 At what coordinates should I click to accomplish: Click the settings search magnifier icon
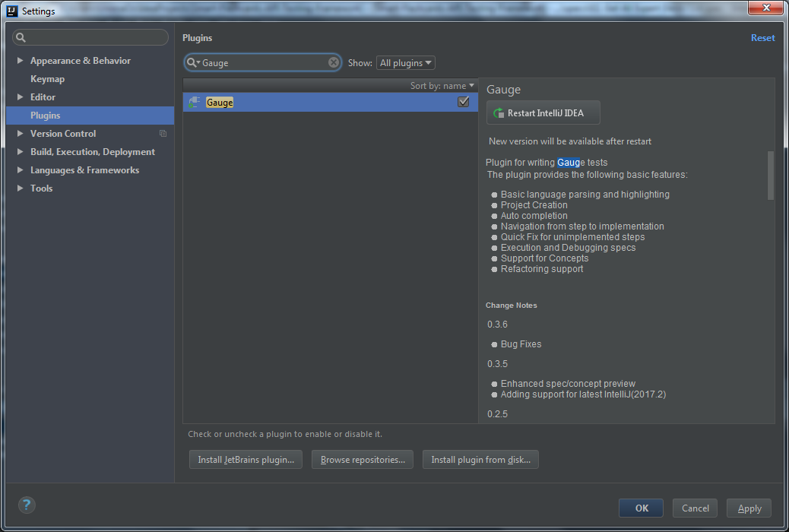21,37
